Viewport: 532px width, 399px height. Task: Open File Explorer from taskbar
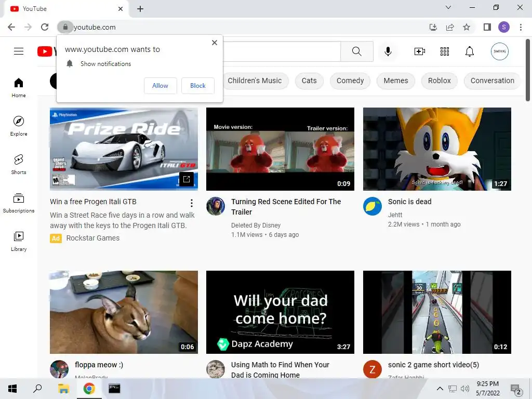coord(63,389)
